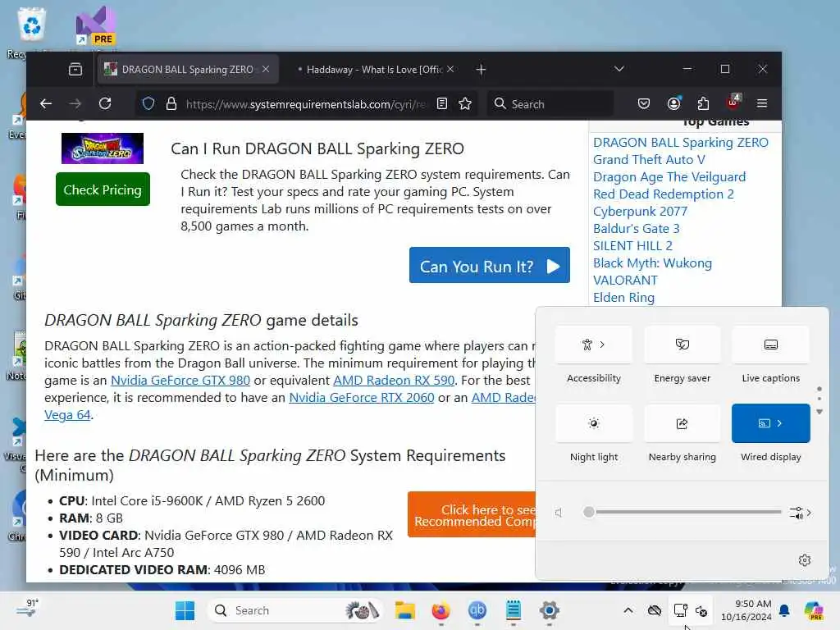Open Firefox from the taskbar
The image size is (840, 630).
click(x=441, y=610)
